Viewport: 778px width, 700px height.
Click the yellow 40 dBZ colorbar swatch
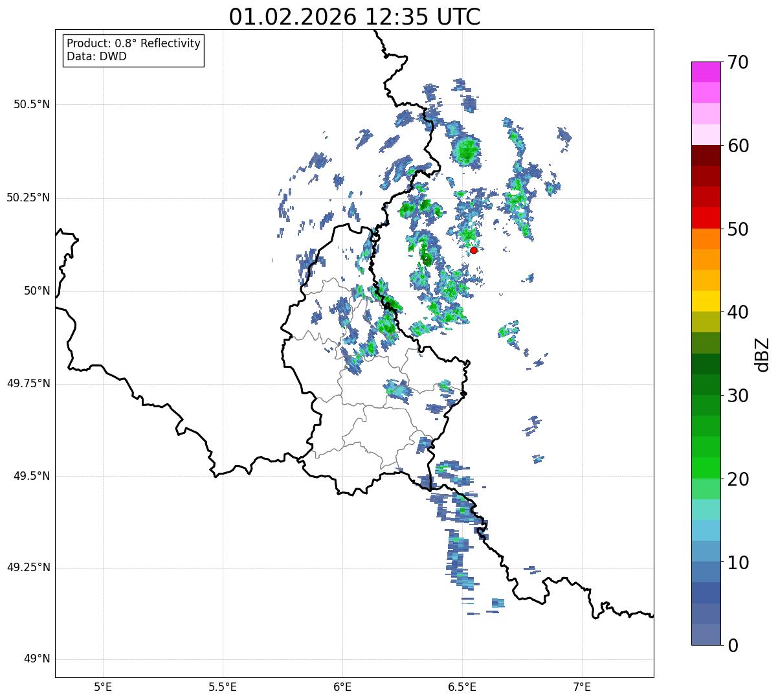[x=706, y=301]
